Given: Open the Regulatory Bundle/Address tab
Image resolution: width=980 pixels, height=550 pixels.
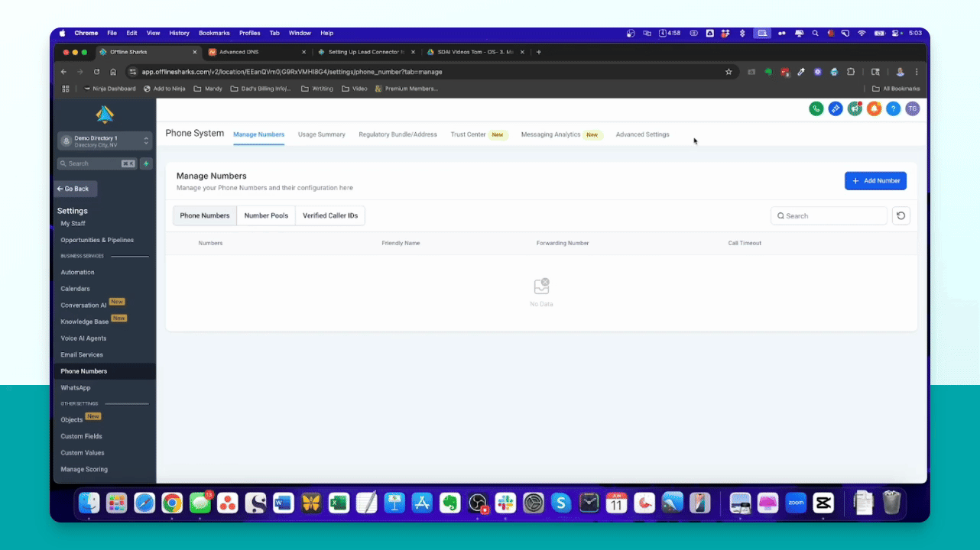Looking at the screenshot, I should tap(398, 134).
